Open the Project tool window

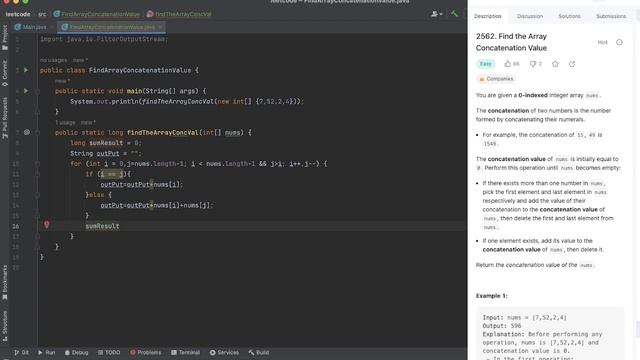5,38
